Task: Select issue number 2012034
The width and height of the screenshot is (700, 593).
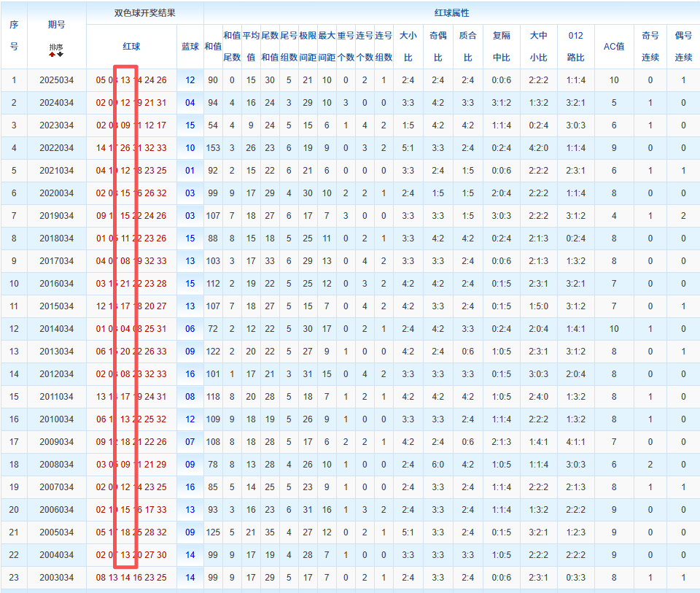Action: (56, 374)
